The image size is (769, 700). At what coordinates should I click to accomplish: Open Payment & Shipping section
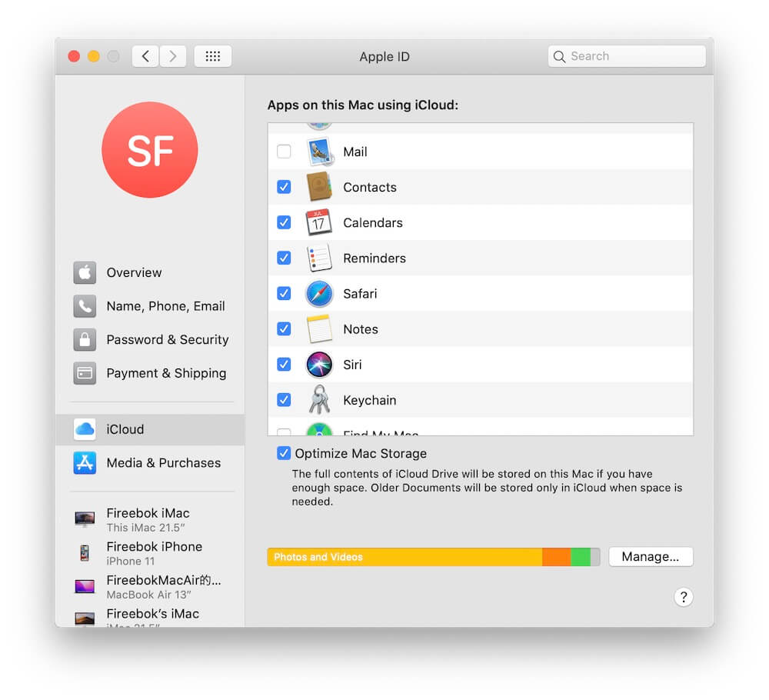click(151, 373)
